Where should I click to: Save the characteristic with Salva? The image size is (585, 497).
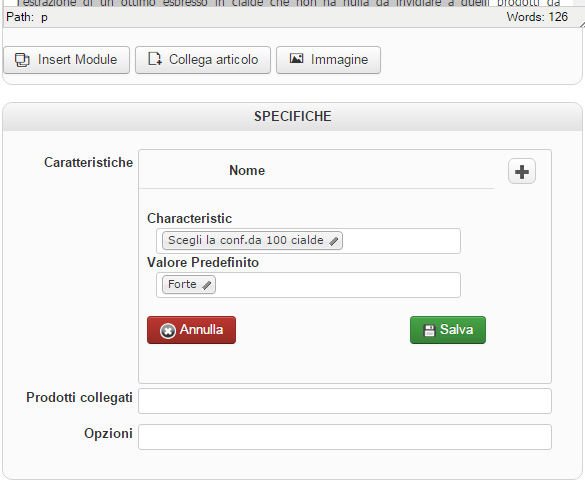(448, 330)
